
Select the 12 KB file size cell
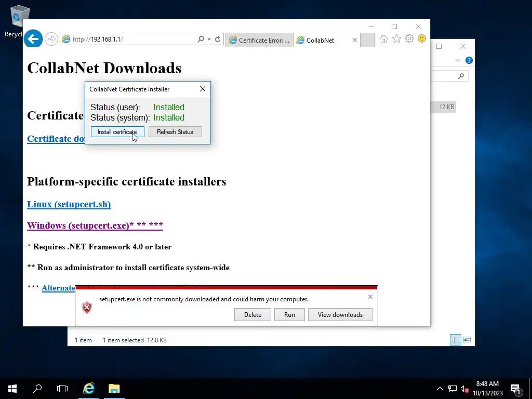click(443, 107)
